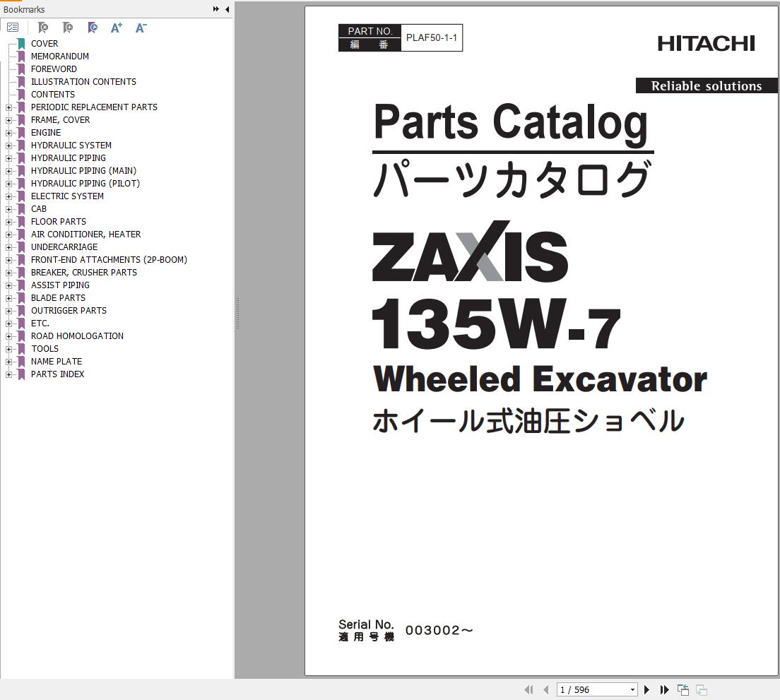Increase bookmark text size with A+ icon

tap(117, 28)
